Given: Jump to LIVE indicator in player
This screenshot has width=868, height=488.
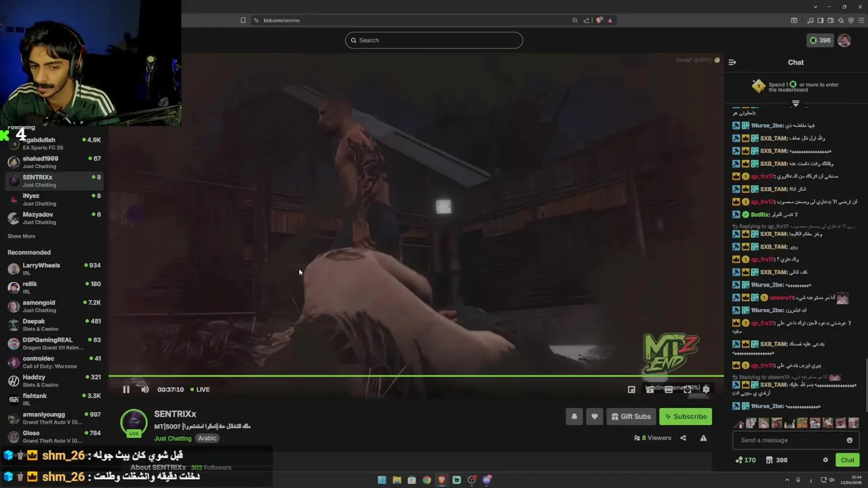Looking at the screenshot, I should pos(200,390).
